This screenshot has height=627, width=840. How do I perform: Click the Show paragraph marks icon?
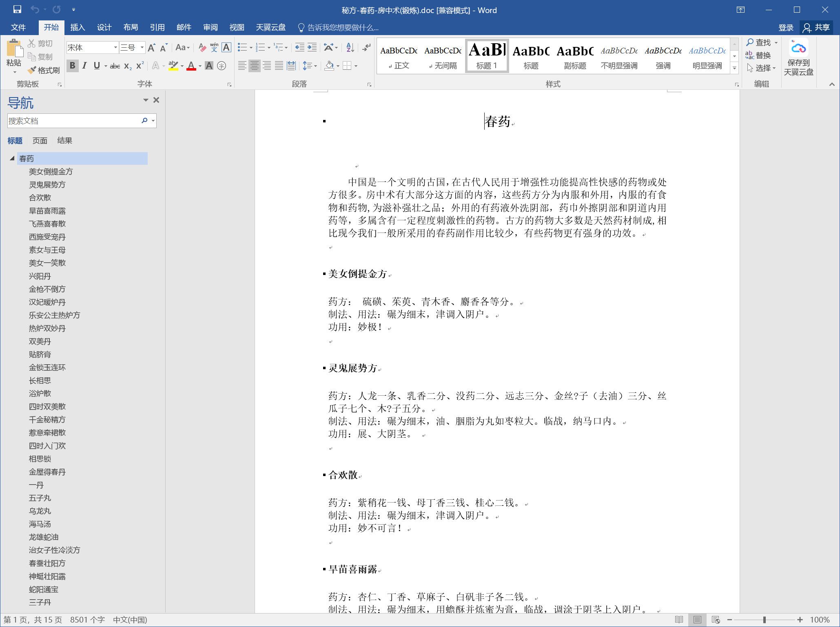tap(366, 48)
